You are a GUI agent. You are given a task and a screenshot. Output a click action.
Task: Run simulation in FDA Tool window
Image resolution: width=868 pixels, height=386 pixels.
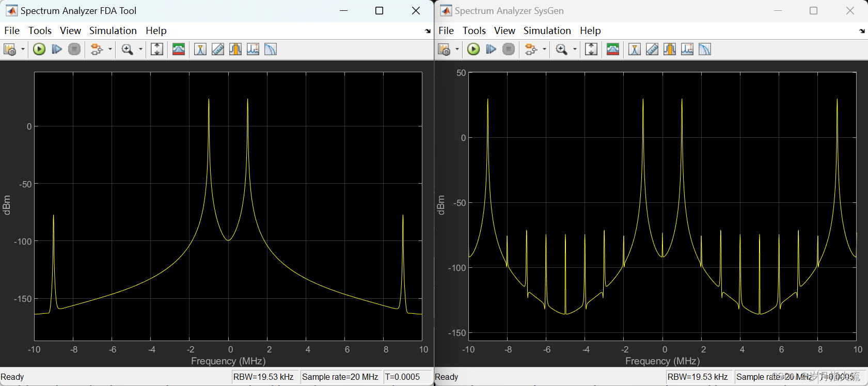pyautogui.click(x=39, y=50)
